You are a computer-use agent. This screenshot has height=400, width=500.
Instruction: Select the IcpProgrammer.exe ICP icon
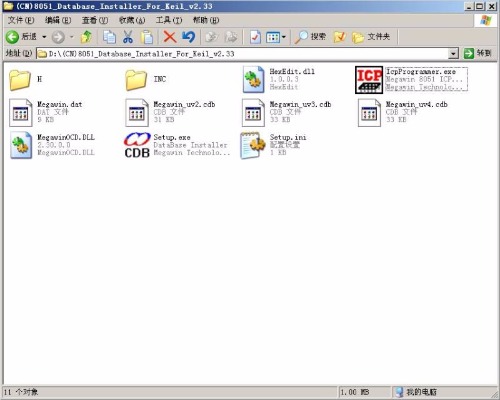(369, 80)
